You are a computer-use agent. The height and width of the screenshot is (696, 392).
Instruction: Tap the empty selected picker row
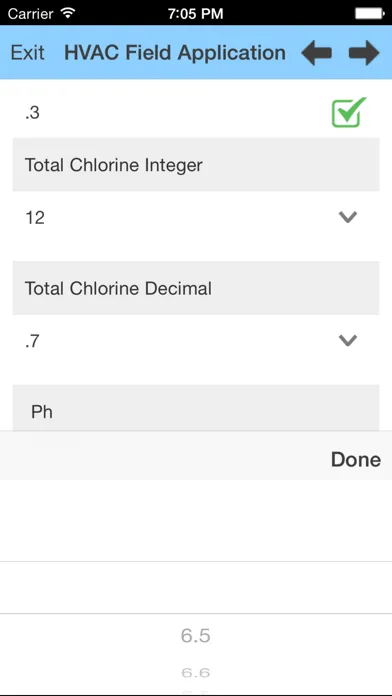pyautogui.click(x=196, y=588)
